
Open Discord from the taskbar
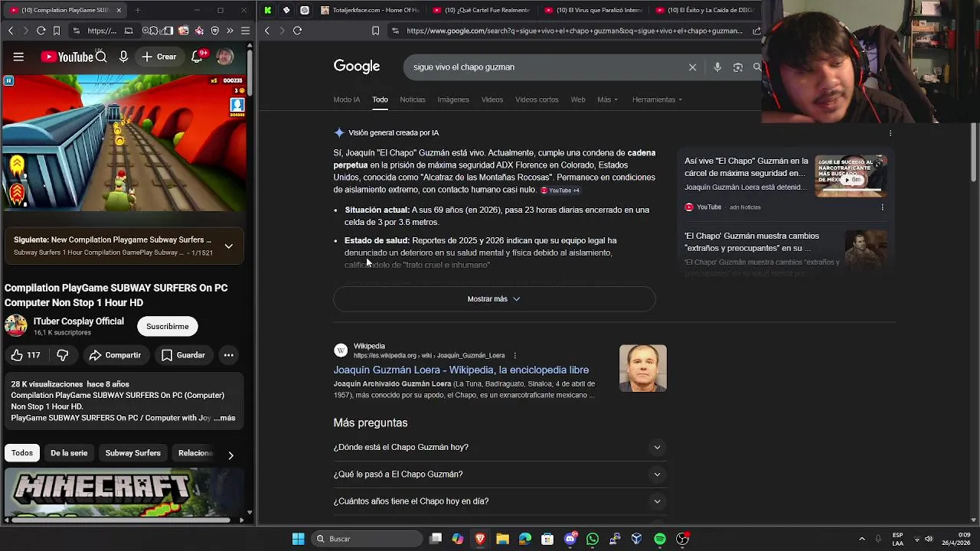pyautogui.click(x=570, y=539)
